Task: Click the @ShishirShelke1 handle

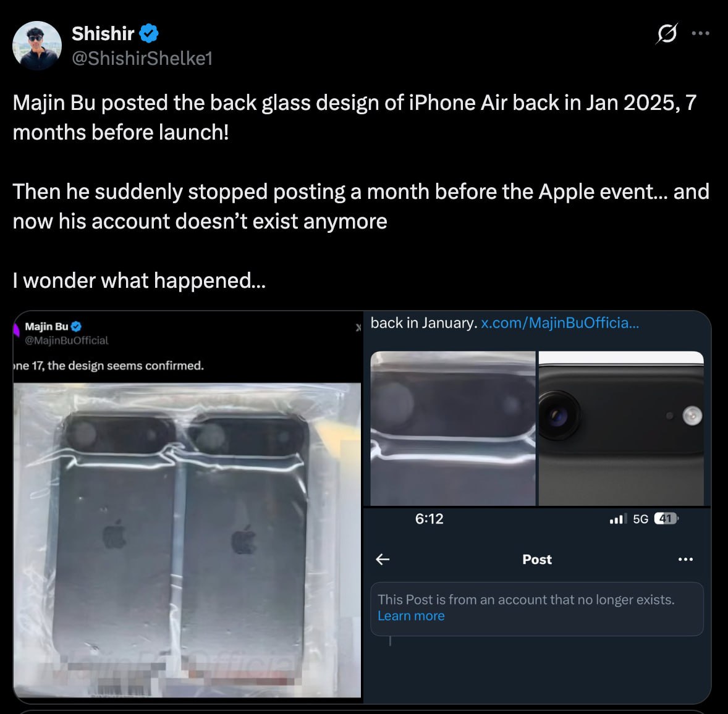Action: 142,59
